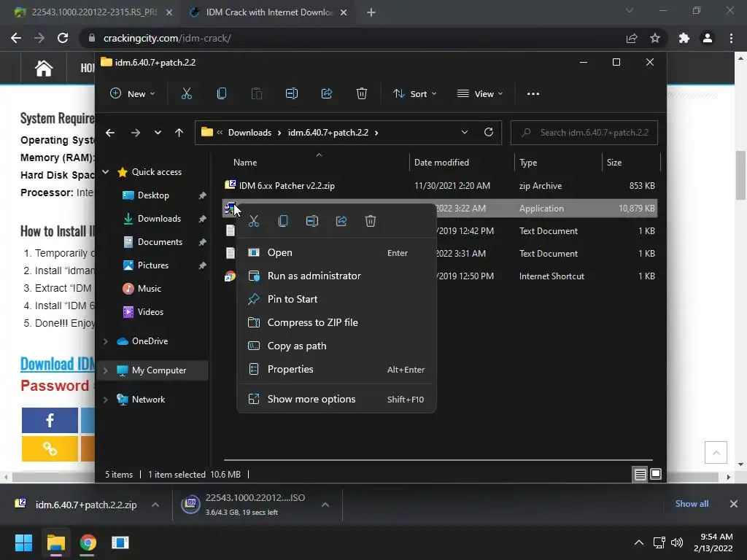Expand address bar history dropdown
The image size is (747, 560).
click(465, 132)
